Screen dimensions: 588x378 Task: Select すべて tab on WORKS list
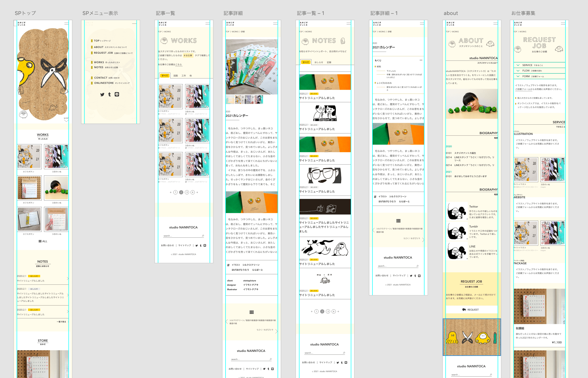point(165,76)
